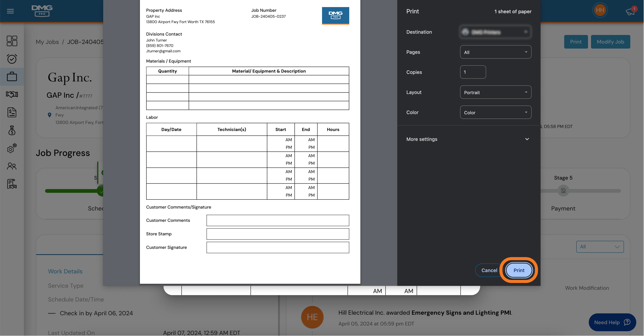
Task: Open the gears settings icon in the sidebar
Action: tap(12, 149)
